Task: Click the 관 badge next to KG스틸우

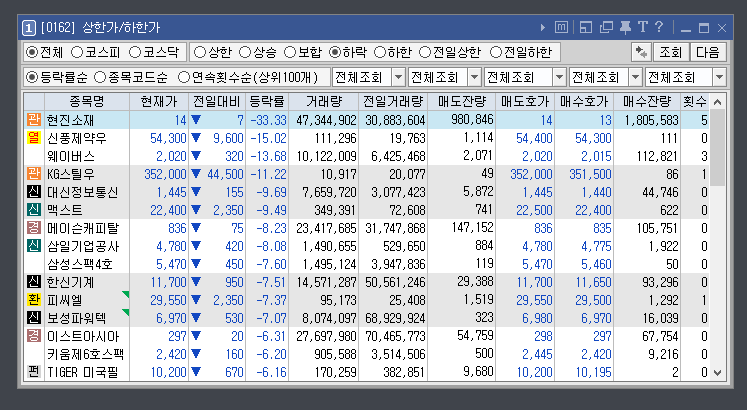Action: pyautogui.click(x=33, y=174)
